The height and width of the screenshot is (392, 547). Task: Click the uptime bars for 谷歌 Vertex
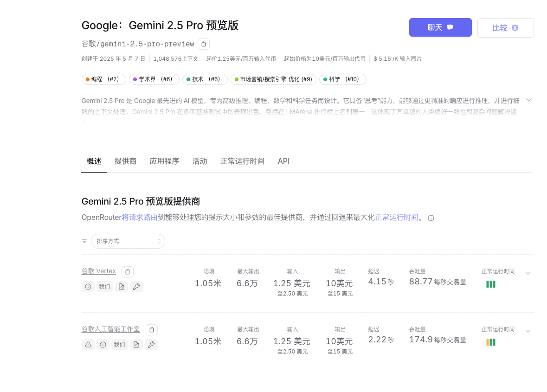coord(491,284)
